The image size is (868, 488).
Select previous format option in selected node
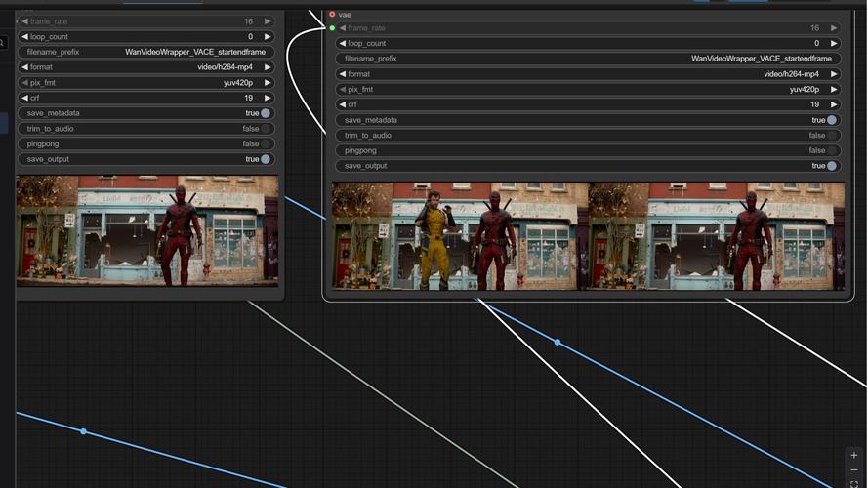tap(342, 73)
